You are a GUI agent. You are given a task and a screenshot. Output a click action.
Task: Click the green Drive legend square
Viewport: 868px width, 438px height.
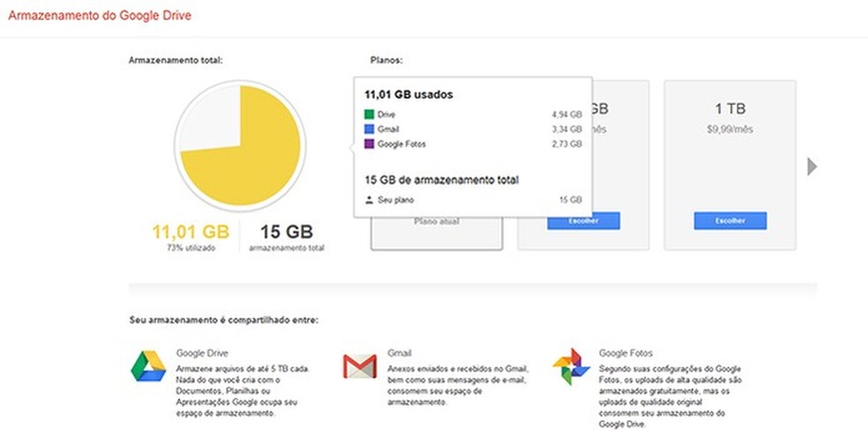point(369,115)
